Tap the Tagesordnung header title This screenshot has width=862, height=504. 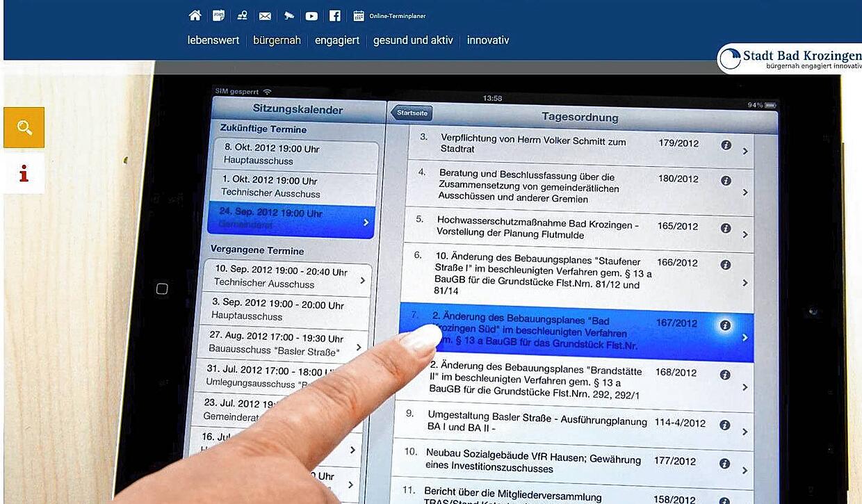coord(580,117)
